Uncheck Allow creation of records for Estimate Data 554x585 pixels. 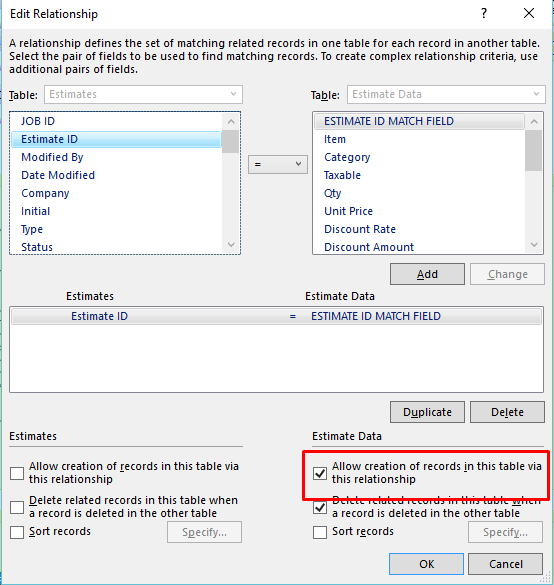[320, 473]
